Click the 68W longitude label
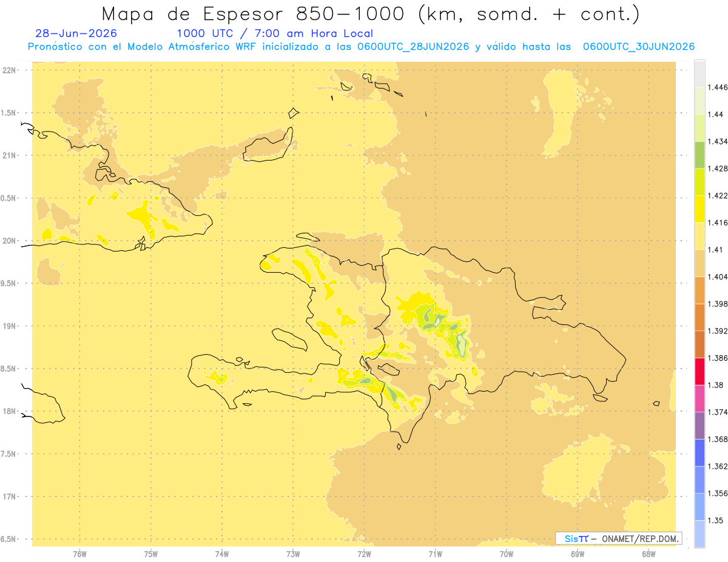The width and height of the screenshot is (728, 562). coord(649,554)
